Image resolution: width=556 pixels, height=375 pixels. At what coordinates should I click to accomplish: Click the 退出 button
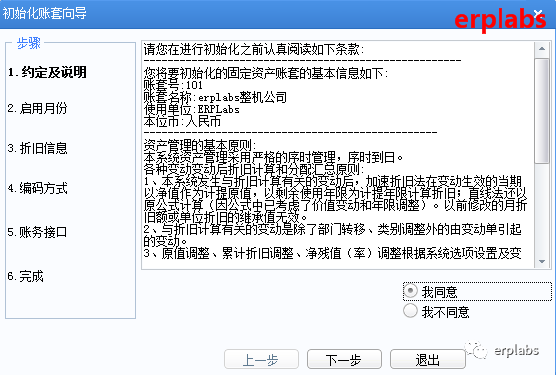click(427, 360)
